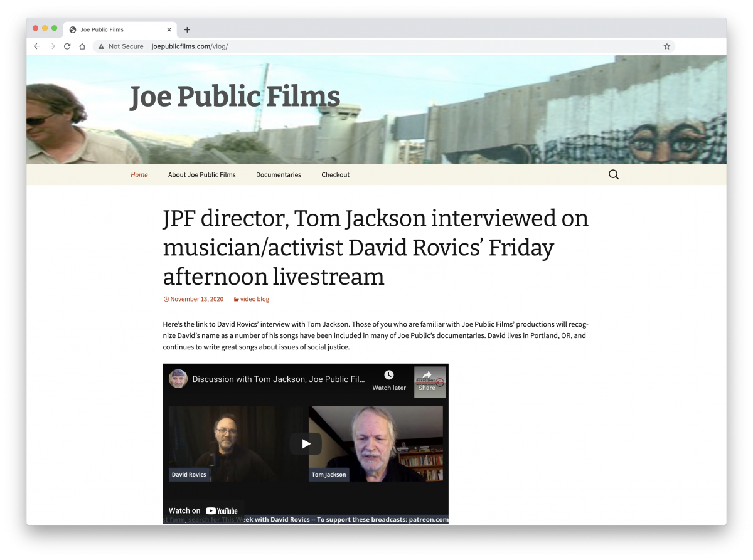
Task: Select the Joe Public Films browser tab
Action: [x=120, y=29]
